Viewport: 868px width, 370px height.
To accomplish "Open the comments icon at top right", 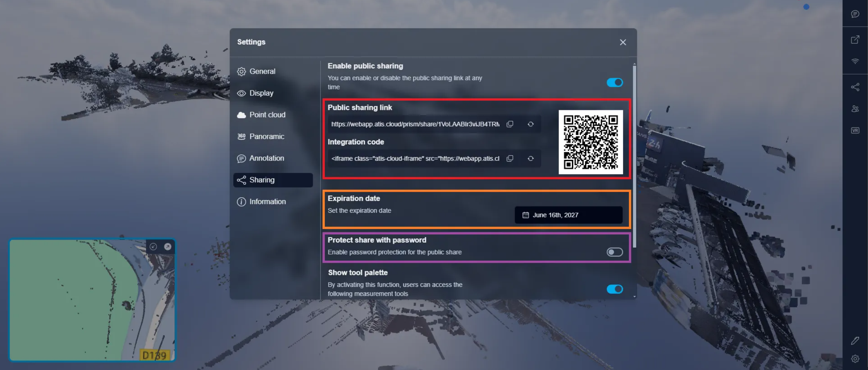I will tap(855, 14).
